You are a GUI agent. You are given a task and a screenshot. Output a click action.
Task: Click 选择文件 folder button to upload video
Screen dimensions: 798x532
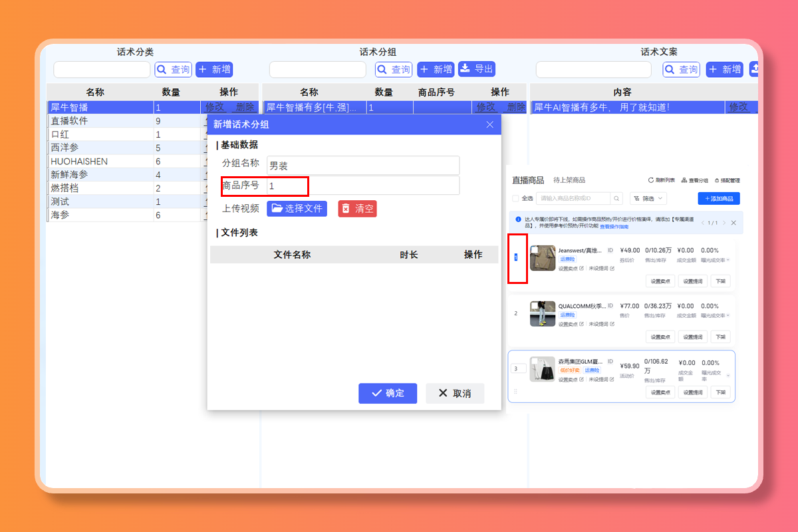click(x=297, y=209)
